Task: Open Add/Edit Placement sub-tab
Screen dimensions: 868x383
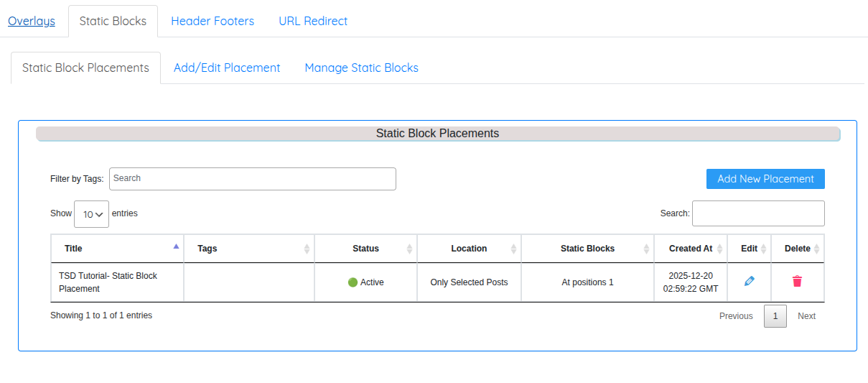Action: tap(227, 68)
